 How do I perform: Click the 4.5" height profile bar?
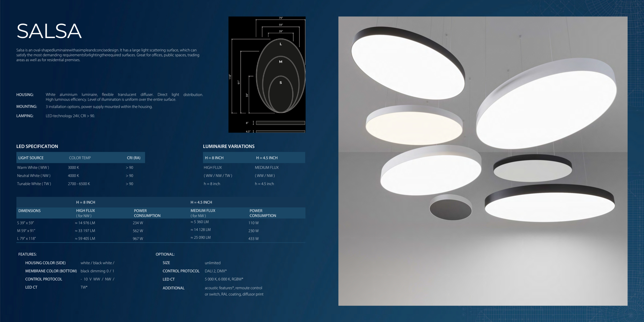click(x=280, y=132)
